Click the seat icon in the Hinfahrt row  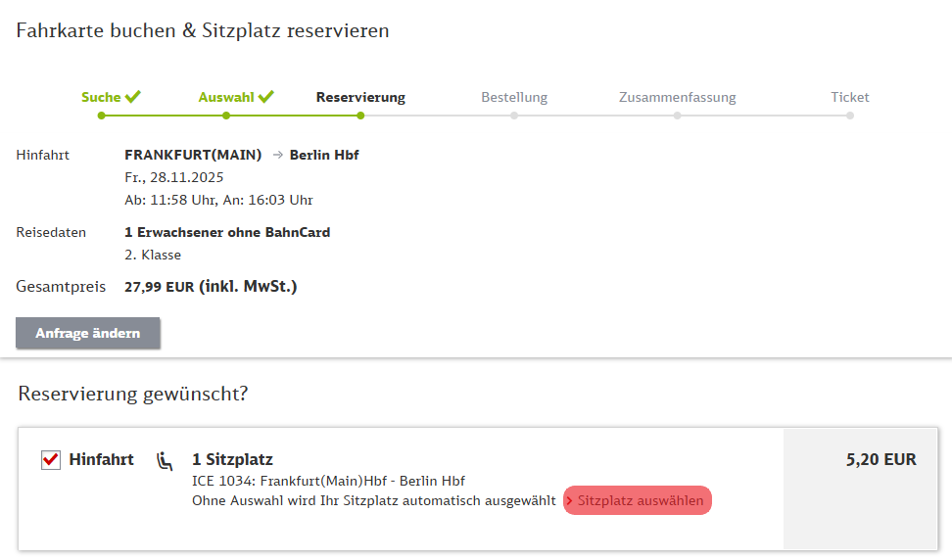click(x=165, y=460)
